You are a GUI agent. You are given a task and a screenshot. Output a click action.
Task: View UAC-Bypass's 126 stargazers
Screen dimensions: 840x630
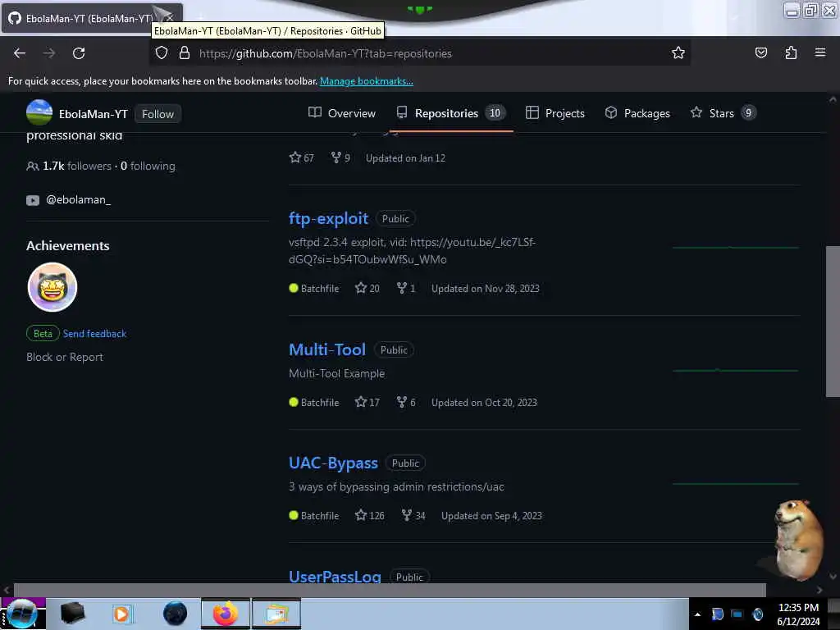[x=370, y=515]
